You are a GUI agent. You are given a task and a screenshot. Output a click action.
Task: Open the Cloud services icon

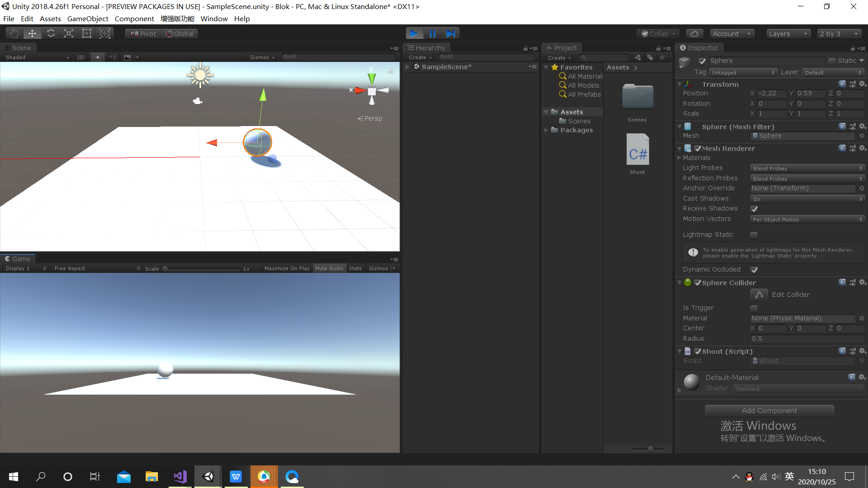point(694,33)
